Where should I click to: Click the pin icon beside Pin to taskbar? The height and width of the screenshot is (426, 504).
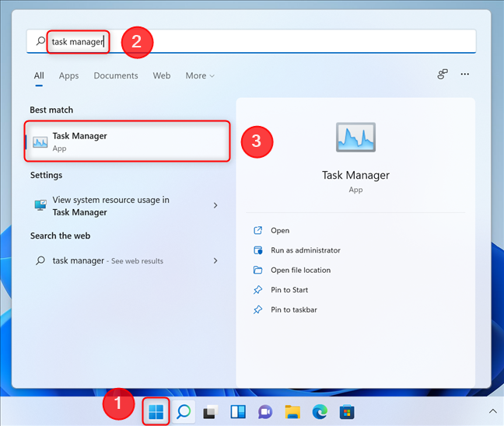click(257, 309)
